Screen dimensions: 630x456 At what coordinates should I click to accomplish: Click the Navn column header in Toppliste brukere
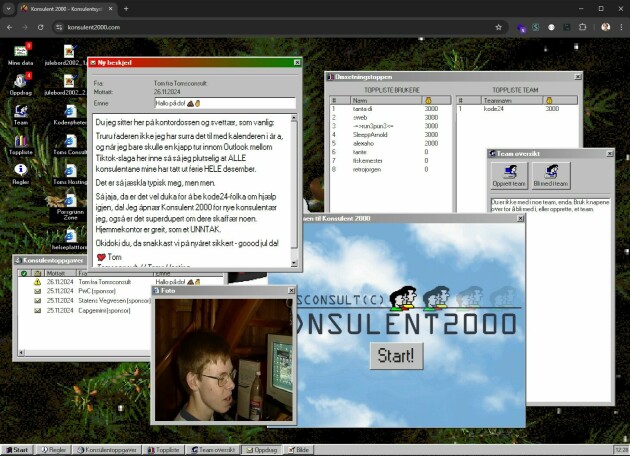pos(386,100)
